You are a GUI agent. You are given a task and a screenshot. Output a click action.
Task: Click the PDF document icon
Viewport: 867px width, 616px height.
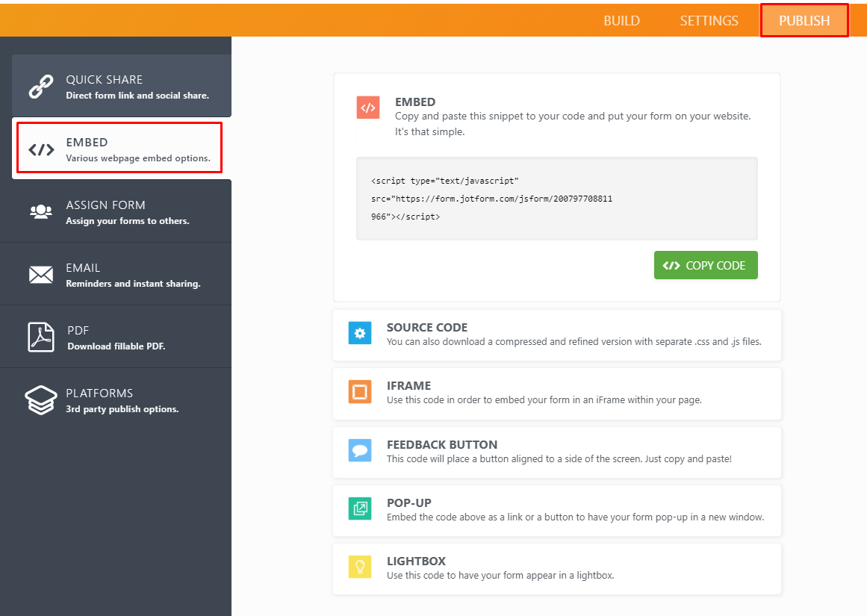click(40, 337)
